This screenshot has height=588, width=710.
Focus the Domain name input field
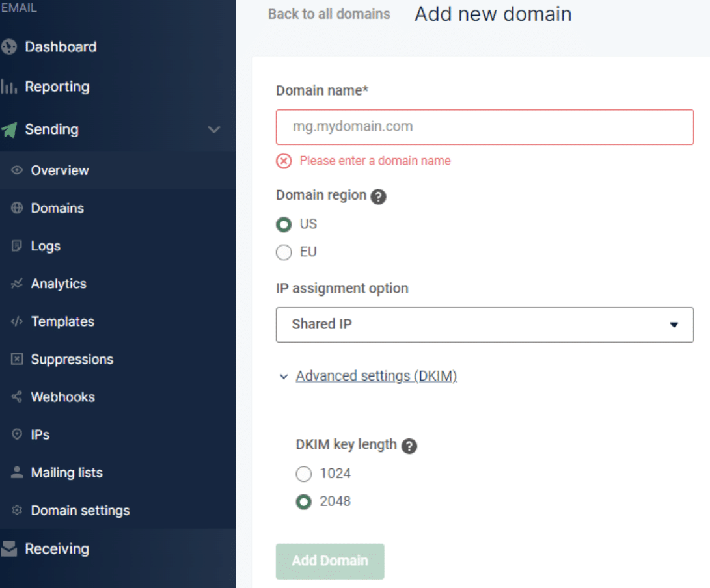click(x=484, y=127)
